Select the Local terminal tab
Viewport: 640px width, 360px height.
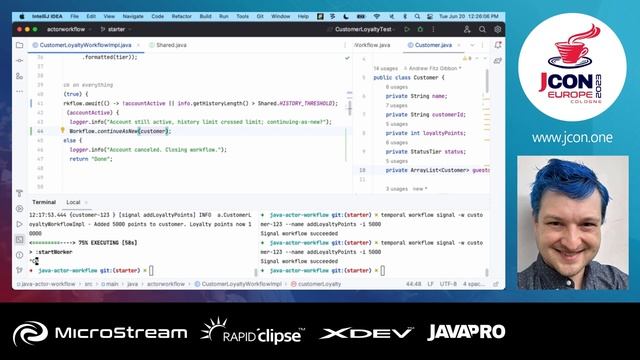(73, 202)
